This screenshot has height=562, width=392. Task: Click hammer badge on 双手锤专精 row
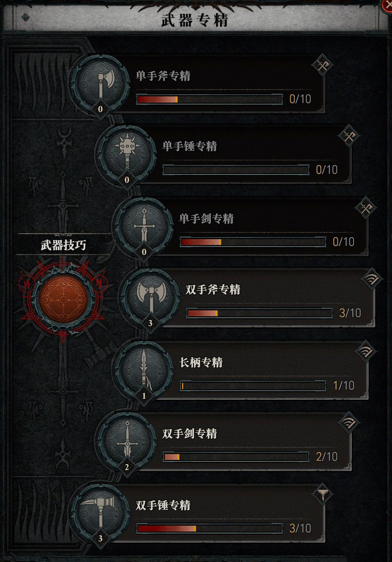pos(323,495)
